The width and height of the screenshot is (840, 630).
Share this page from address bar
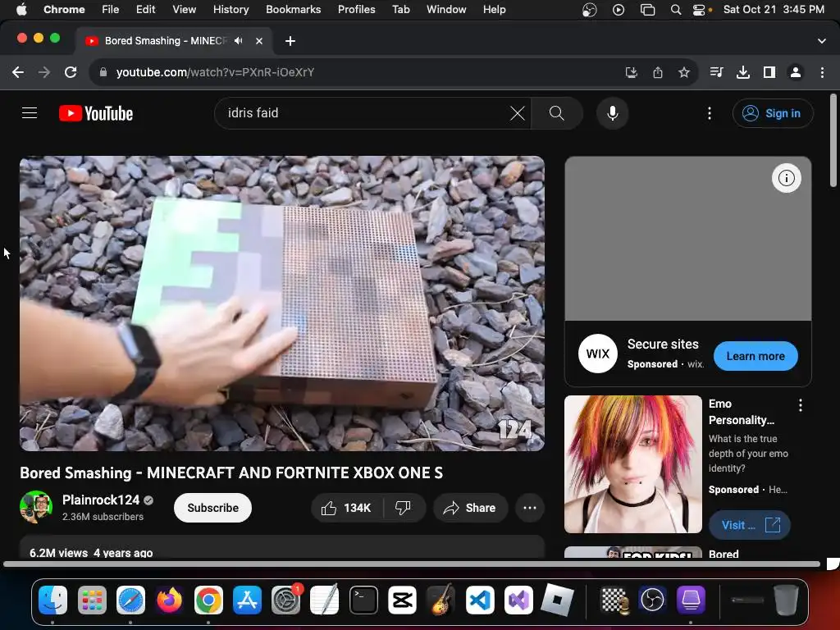pyautogui.click(x=658, y=72)
